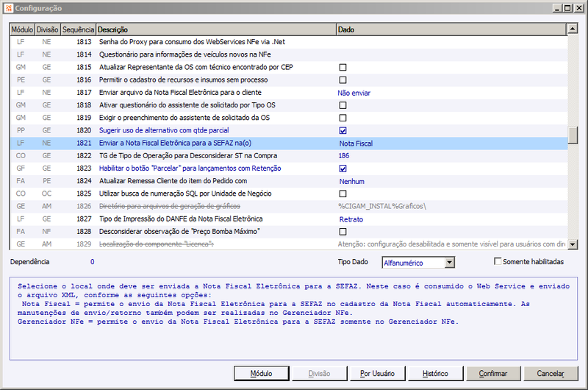This screenshot has height=390, width=588.
Task: Click the vertical scrollbar thumb
Action: [x=573, y=135]
